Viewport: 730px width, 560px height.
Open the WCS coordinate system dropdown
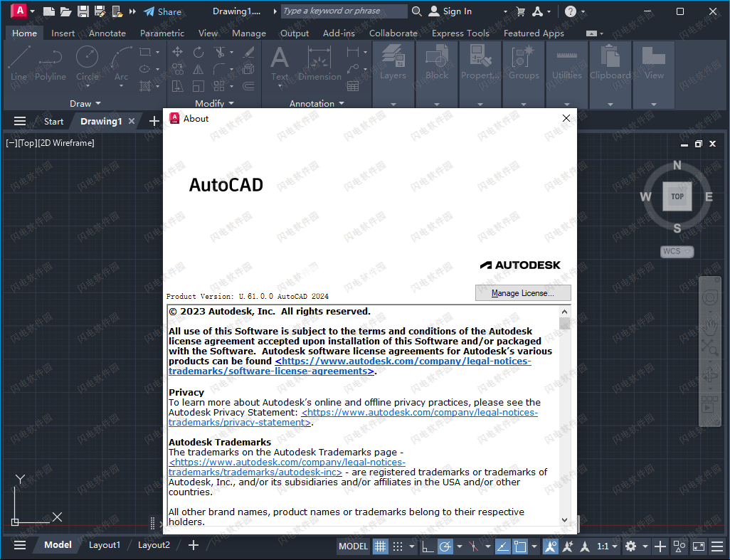pyautogui.click(x=677, y=251)
